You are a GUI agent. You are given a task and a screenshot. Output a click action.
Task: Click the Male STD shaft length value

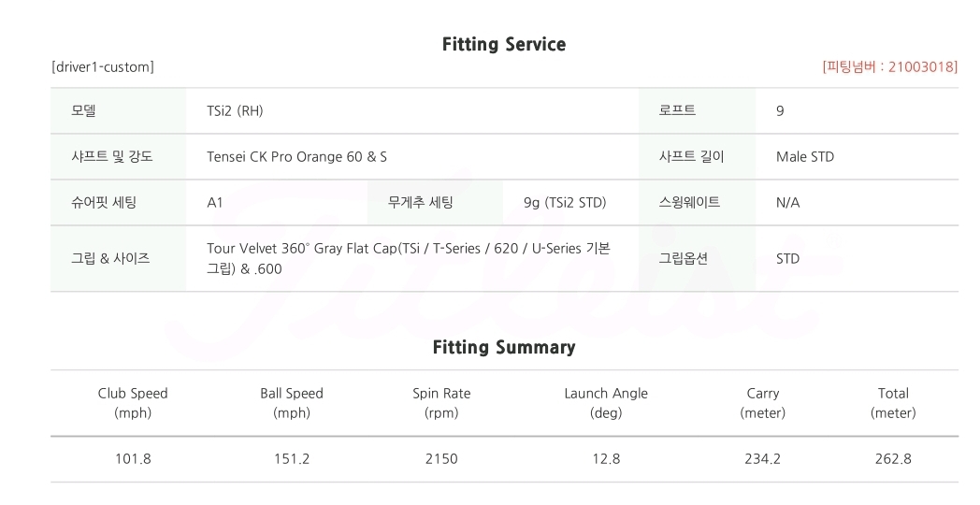point(804,156)
